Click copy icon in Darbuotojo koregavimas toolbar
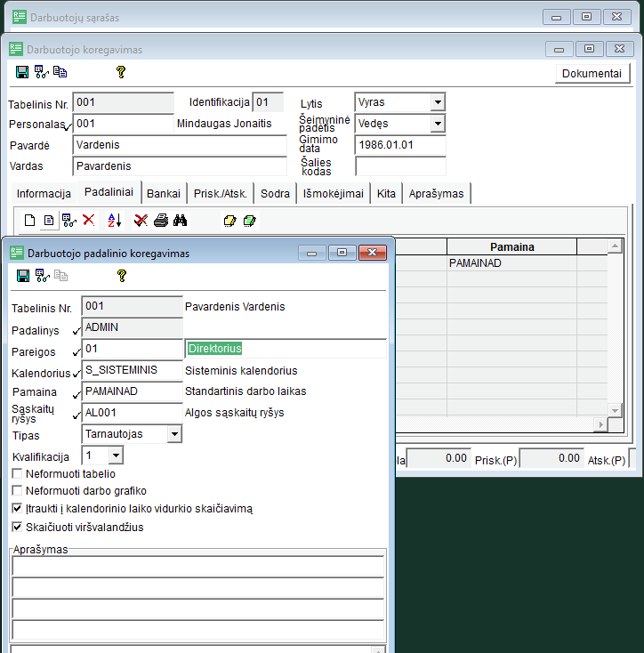The image size is (644, 653). click(60, 72)
